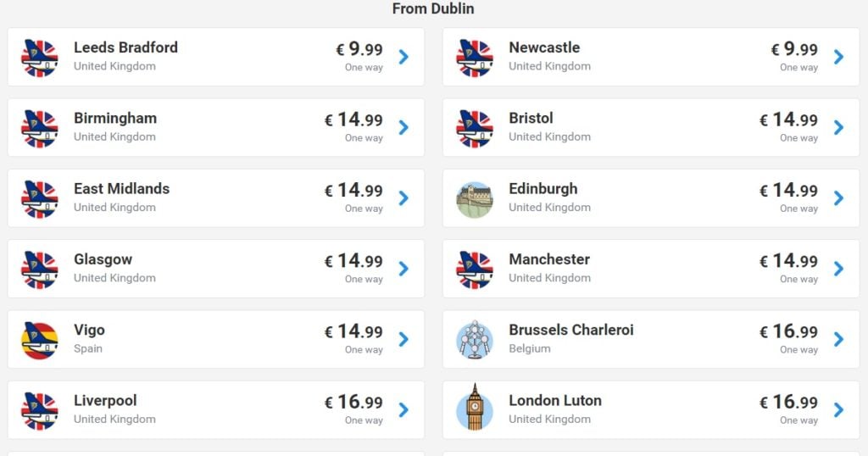This screenshot has width=868, height=456.
Task: Click the Leeds Bradford plane tail icon
Action: click(x=39, y=58)
